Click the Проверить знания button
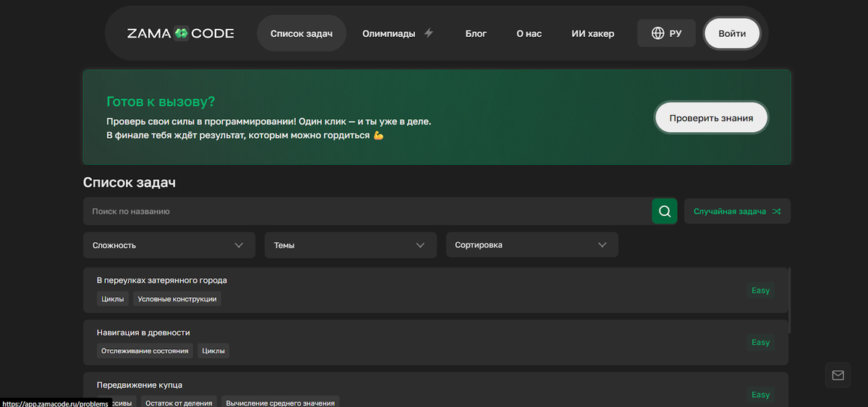868x407 pixels. [711, 118]
